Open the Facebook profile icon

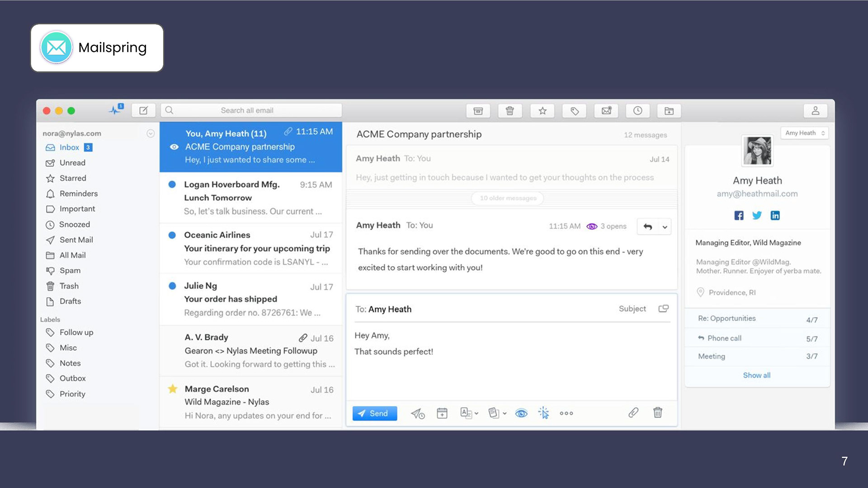tap(739, 216)
